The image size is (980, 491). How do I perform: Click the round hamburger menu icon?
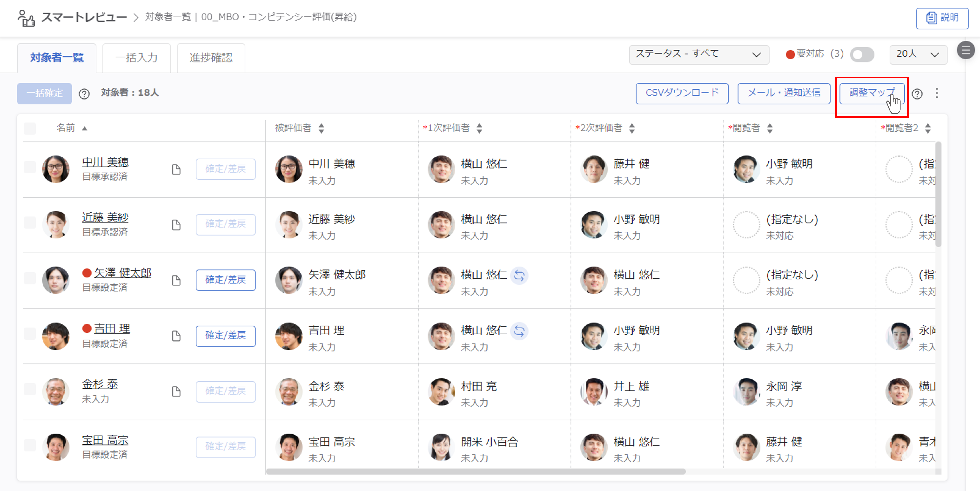(966, 50)
